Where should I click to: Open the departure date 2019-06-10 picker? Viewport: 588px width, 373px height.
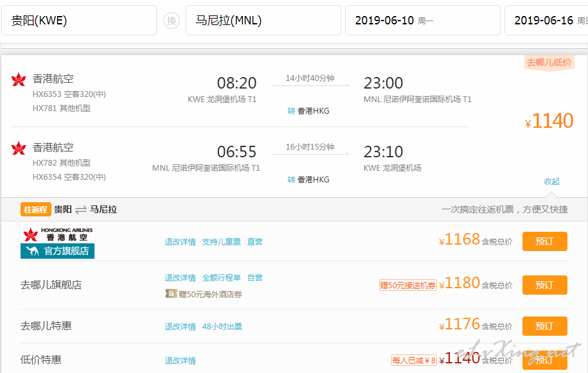[x=423, y=21]
